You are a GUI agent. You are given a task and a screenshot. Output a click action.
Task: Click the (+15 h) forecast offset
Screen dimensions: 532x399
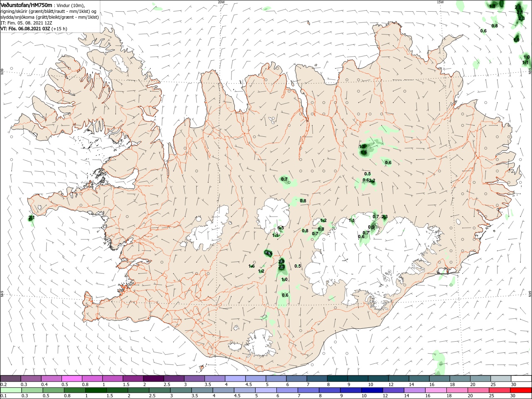(x=59, y=29)
